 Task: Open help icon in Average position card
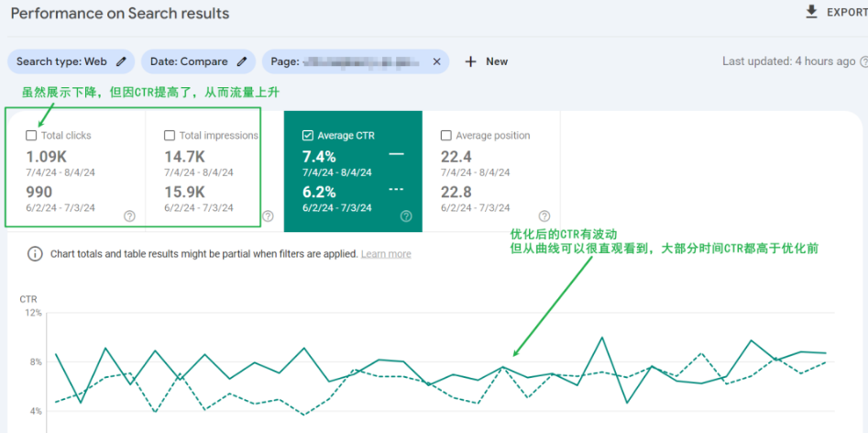pyautogui.click(x=544, y=216)
